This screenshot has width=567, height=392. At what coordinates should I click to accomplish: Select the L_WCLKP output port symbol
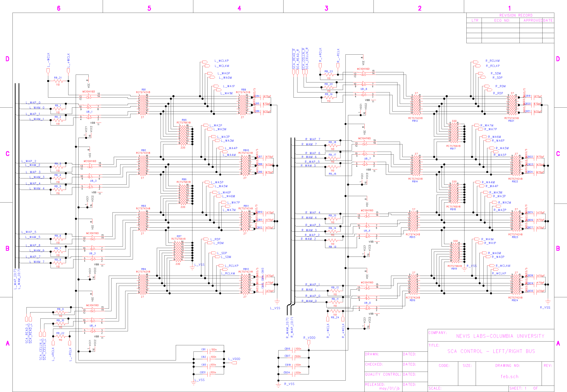[205, 62]
